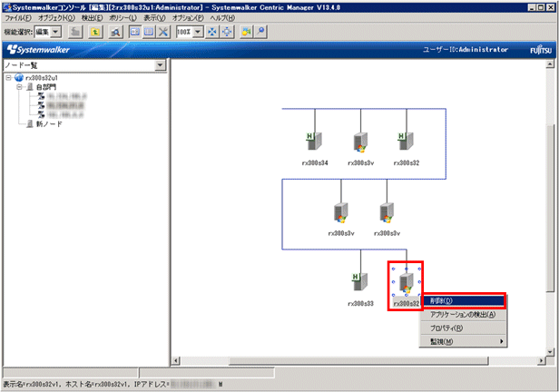
Task: Click the greyed-out back toolbar icon
Action: pyautogui.click(x=75, y=32)
